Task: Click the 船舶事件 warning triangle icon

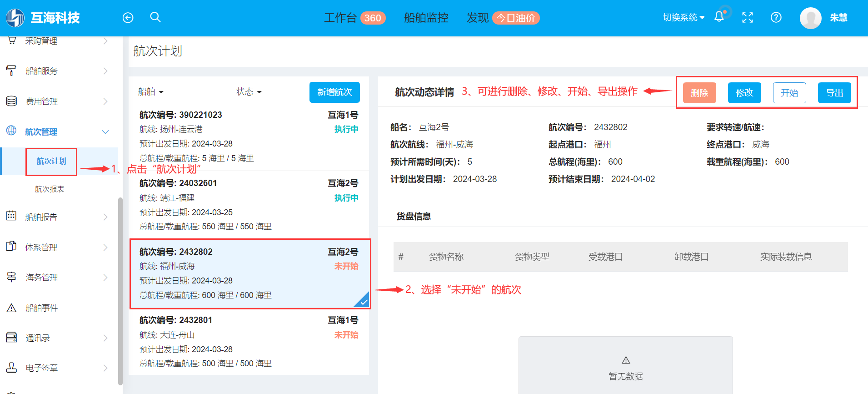Action: 11,308
